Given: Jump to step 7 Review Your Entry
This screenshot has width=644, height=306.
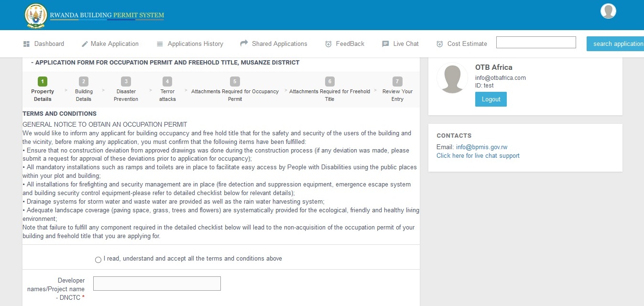Looking at the screenshot, I should click(x=397, y=89).
